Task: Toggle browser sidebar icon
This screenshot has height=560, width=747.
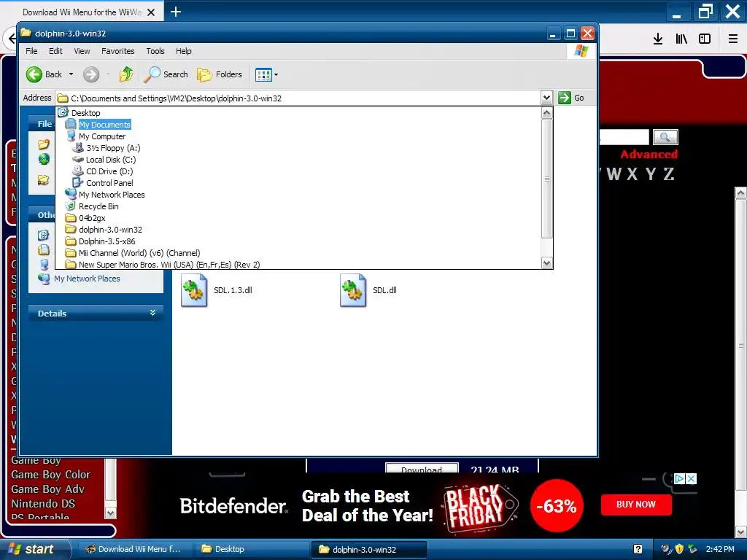Action: (x=705, y=39)
